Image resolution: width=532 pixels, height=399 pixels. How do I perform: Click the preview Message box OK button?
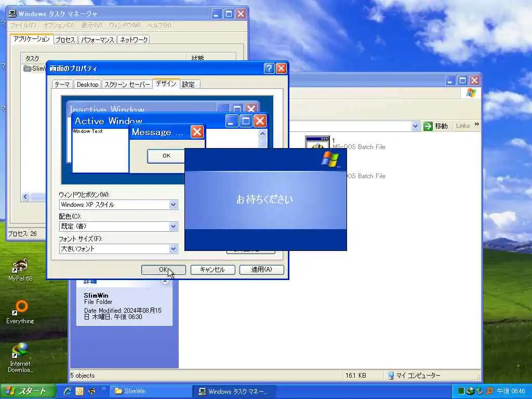(x=166, y=156)
